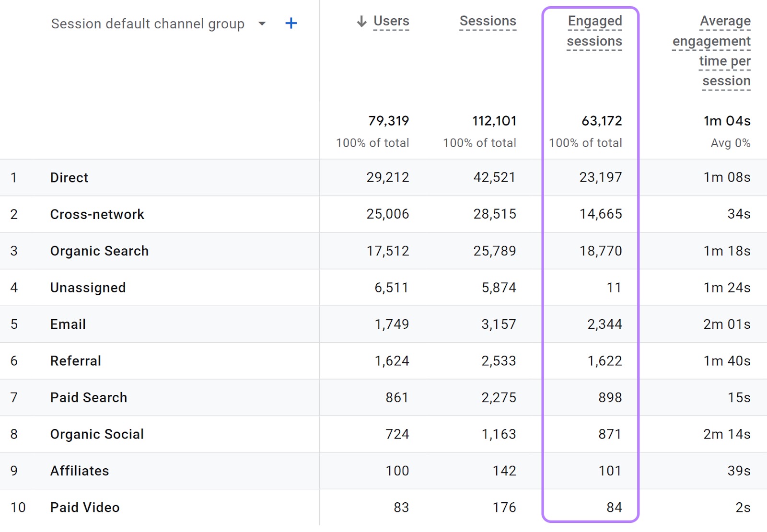
Task: Click the downward sort arrow beside Users
Action: (x=360, y=21)
